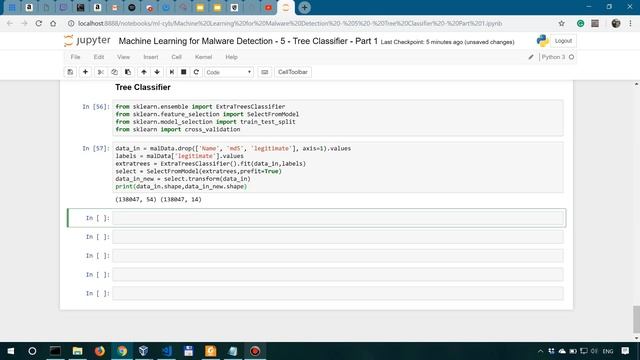This screenshot has height=360, width=640.
Task: Click ENG language indicator in tray
Action: click(608, 351)
